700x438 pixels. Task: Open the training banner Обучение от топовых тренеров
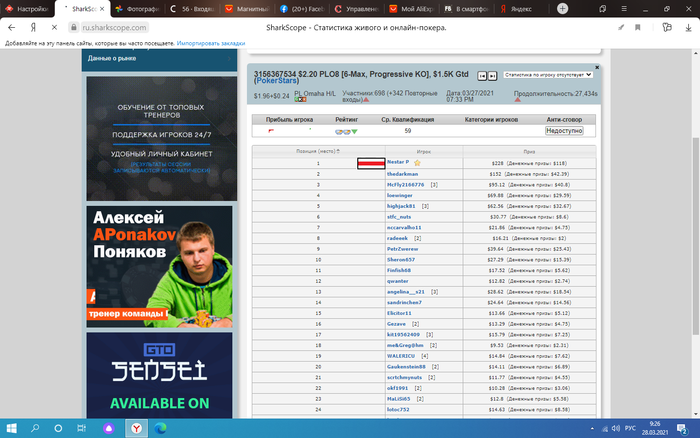[162, 138]
